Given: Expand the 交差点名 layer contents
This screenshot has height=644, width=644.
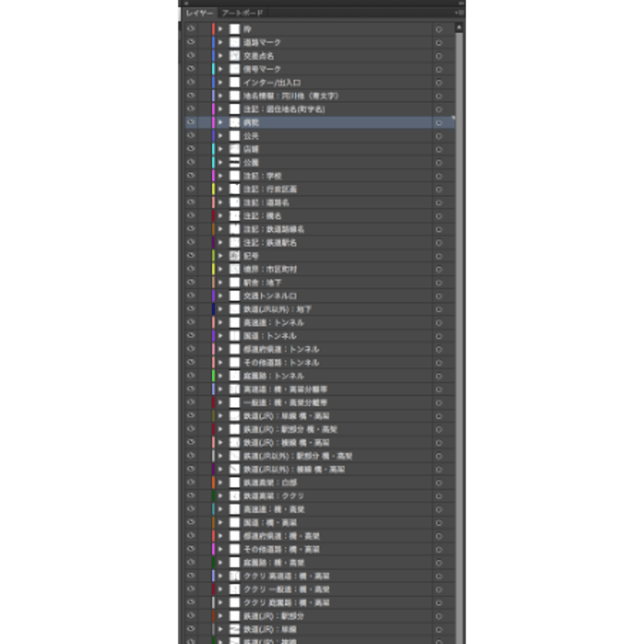Looking at the screenshot, I should pos(220,56).
